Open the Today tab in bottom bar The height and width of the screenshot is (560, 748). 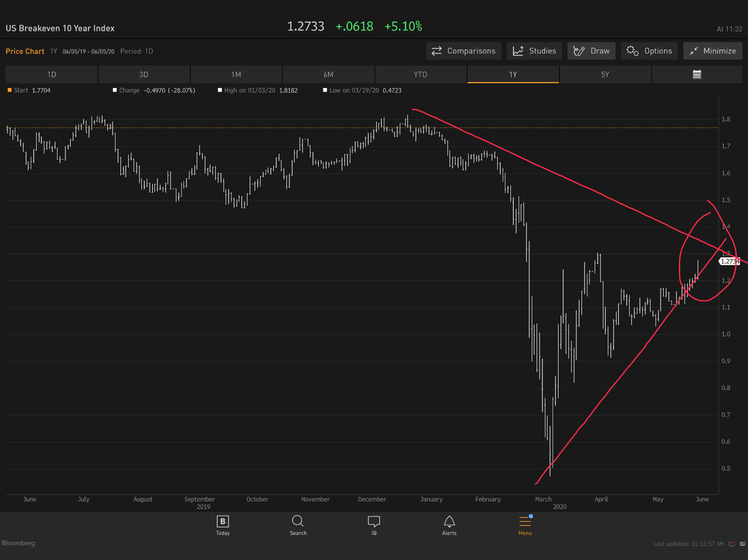[x=222, y=525]
